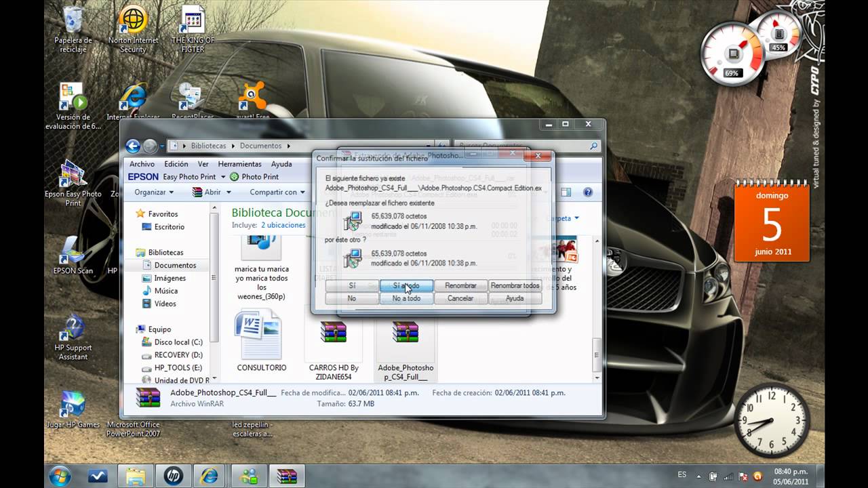Screen dimensions: 868x488
Task: Open Easy Photo Print dropdown arrow
Action: (x=222, y=177)
